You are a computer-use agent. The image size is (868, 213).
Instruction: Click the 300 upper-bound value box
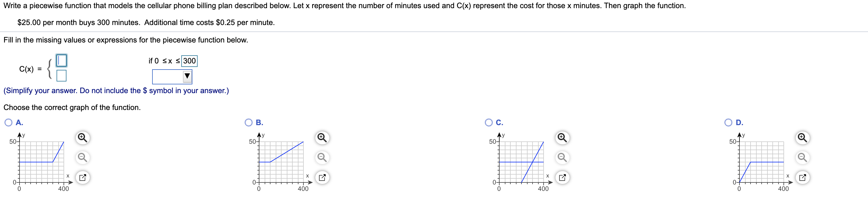[189, 61]
